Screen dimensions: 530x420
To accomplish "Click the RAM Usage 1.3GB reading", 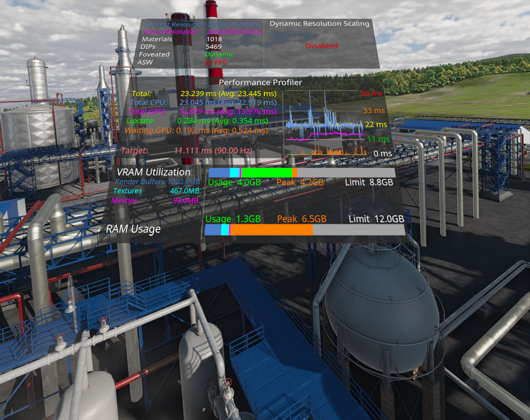I will (233, 219).
